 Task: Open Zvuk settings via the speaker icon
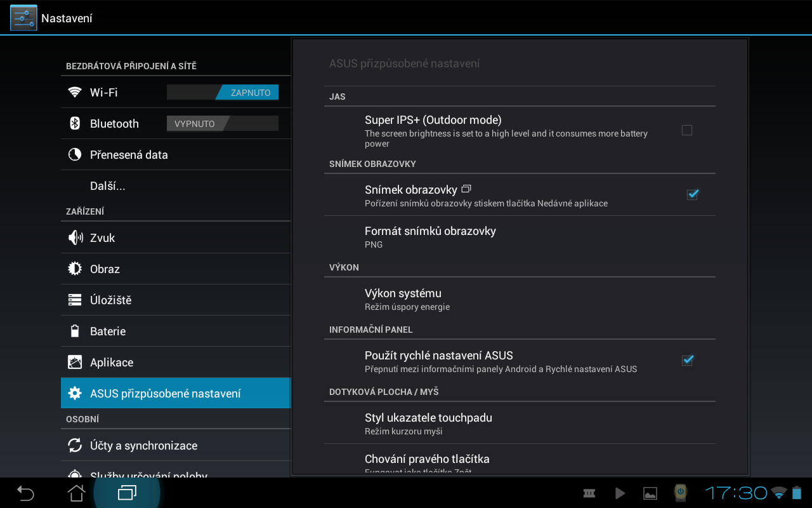point(76,237)
